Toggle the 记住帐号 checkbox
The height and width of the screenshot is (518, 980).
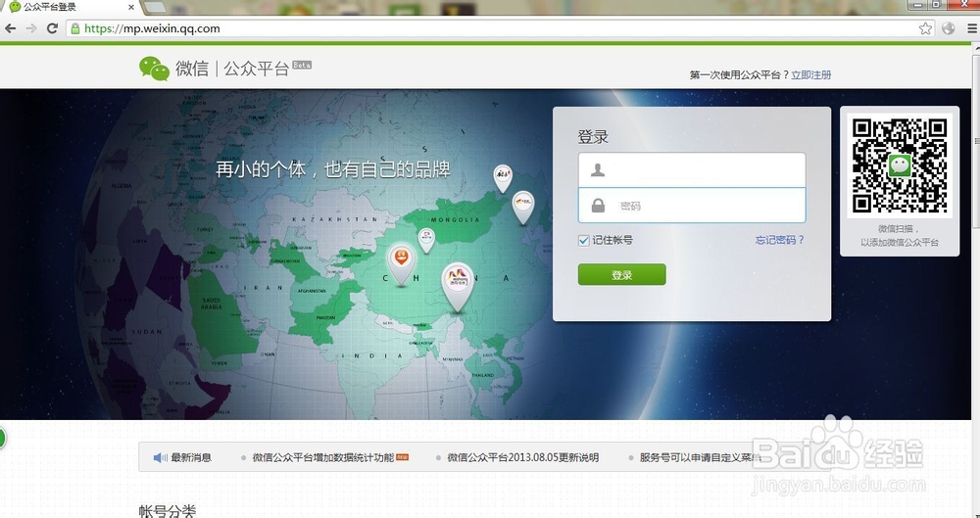[x=584, y=241]
